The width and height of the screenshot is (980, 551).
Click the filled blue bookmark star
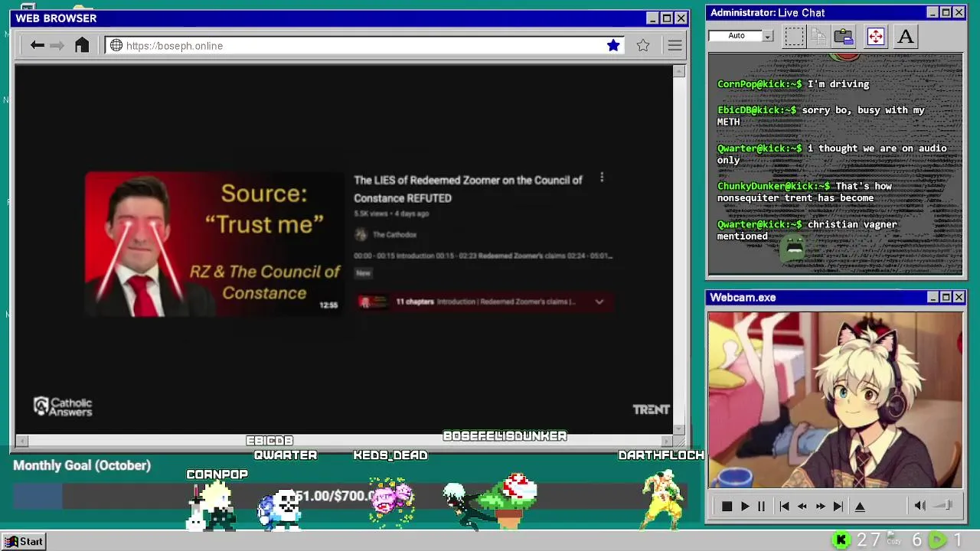613,46
